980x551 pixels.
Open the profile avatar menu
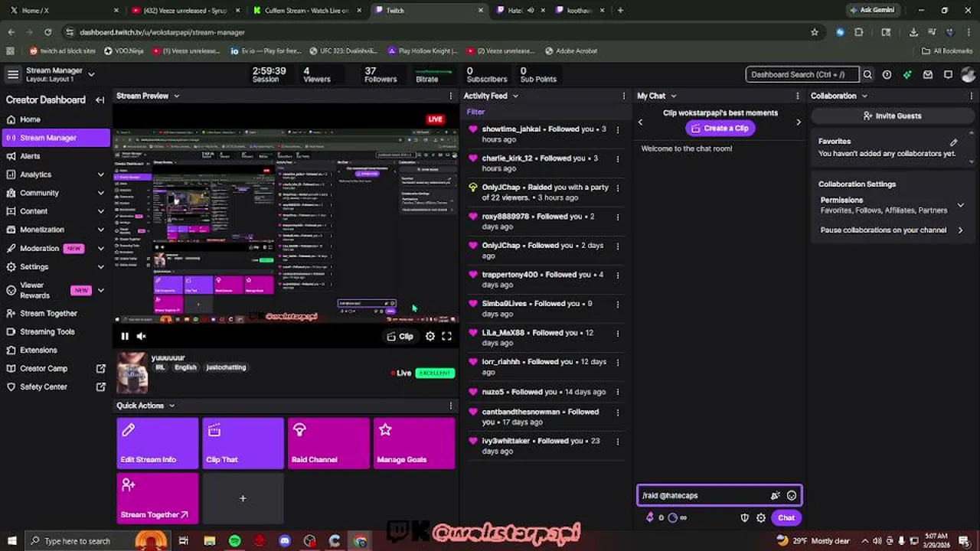click(969, 74)
